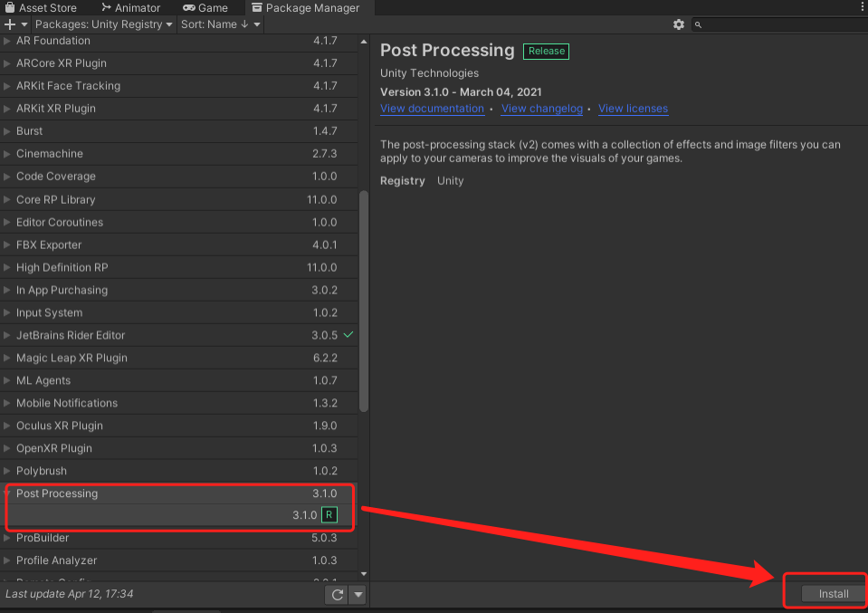Expand the High Definition RP entry
Viewport: 868px width, 613px height.
pyautogui.click(x=6, y=267)
